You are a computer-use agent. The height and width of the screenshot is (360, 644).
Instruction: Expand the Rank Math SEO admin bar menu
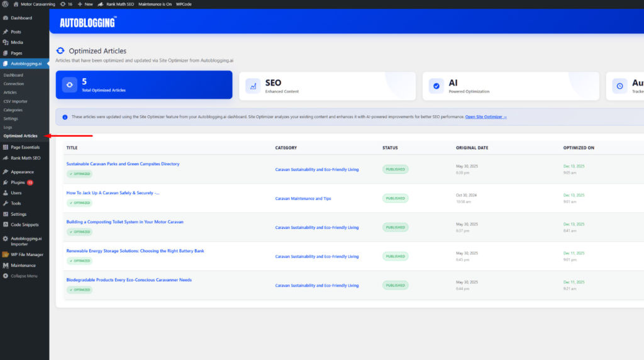coord(118,4)
